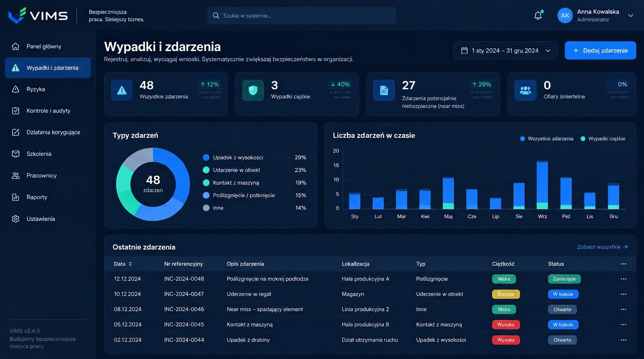The width and height of the screenshot is (644, 359).
Task: Select Wypadki i zdarzenia menu item
Action: click(x=48, y=68)
